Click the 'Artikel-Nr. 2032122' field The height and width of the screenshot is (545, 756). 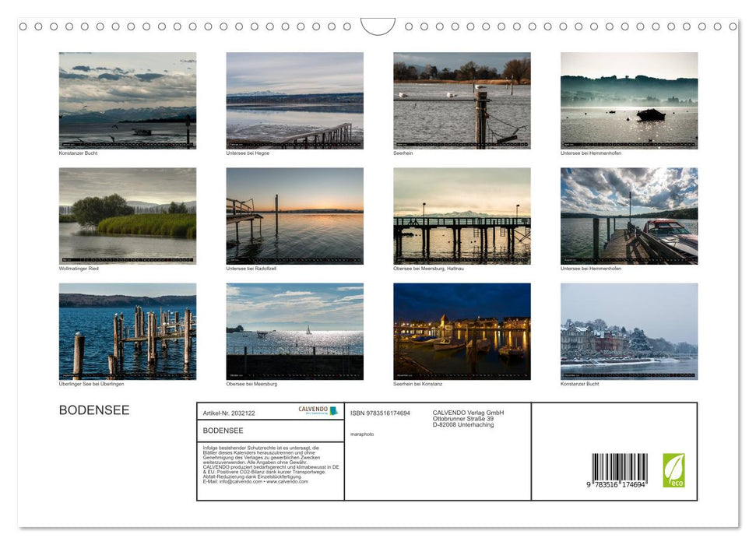[228, 413]
